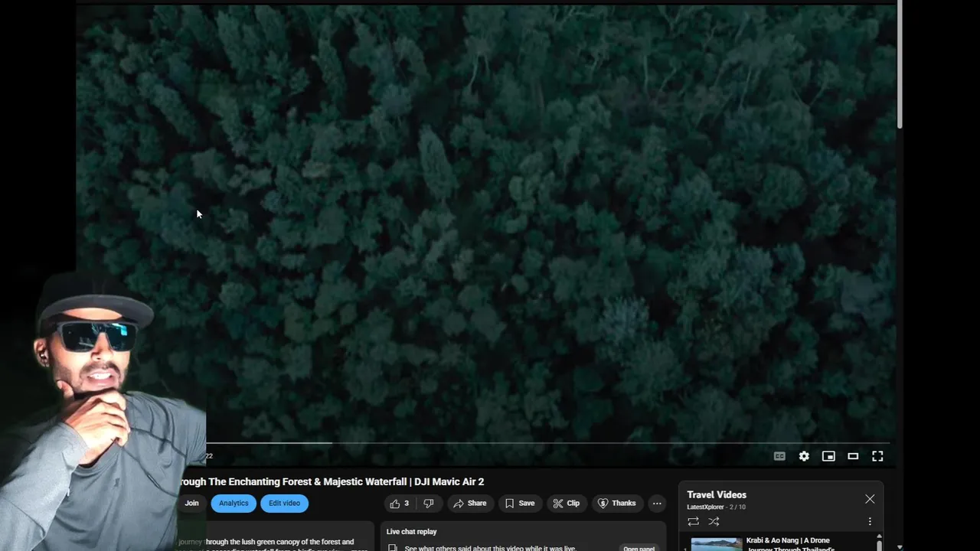Save the video to a playlist
This screenshot has height=551, width=980.
(x=520, y=504)
